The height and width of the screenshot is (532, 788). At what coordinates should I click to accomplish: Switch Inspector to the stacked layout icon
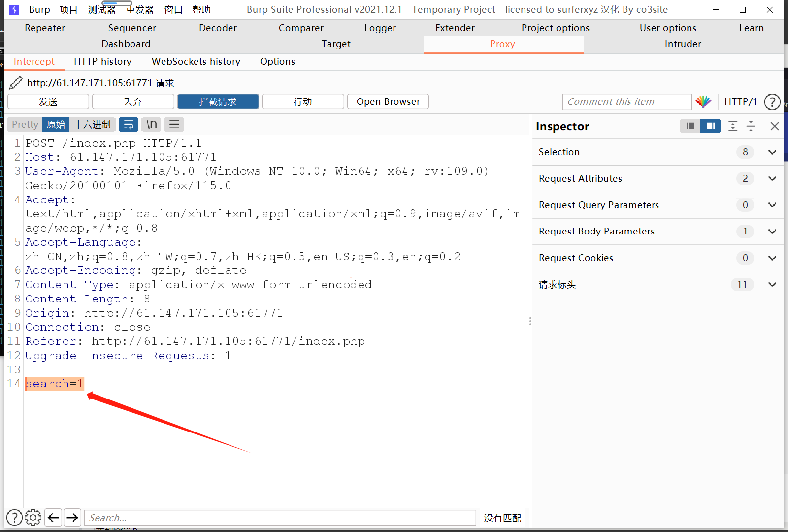[x=690, y=126]
